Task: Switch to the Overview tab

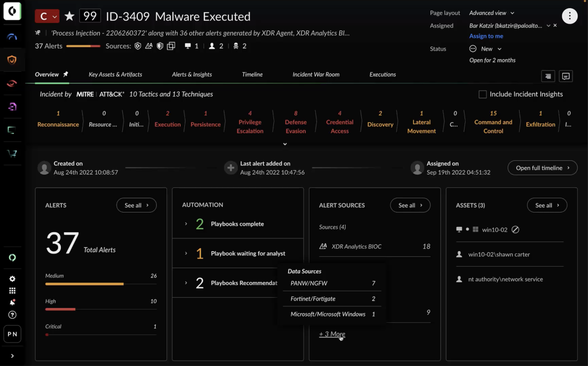Action: point(47,74)
